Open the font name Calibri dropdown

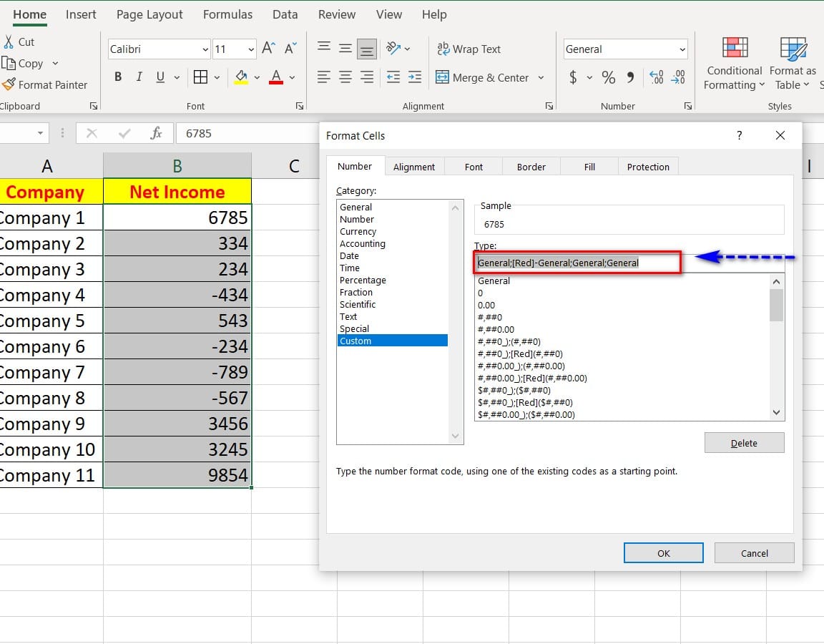click(x=205, y=49)
